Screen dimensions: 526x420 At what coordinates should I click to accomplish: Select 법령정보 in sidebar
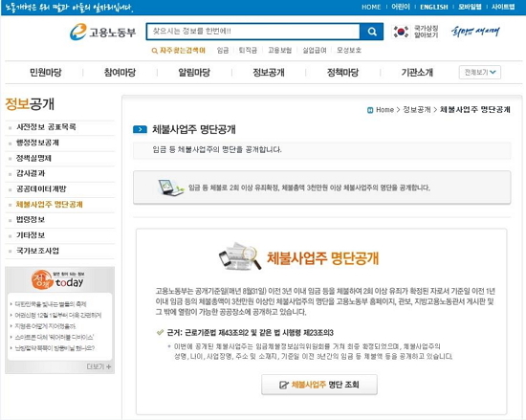click(31, 220)
